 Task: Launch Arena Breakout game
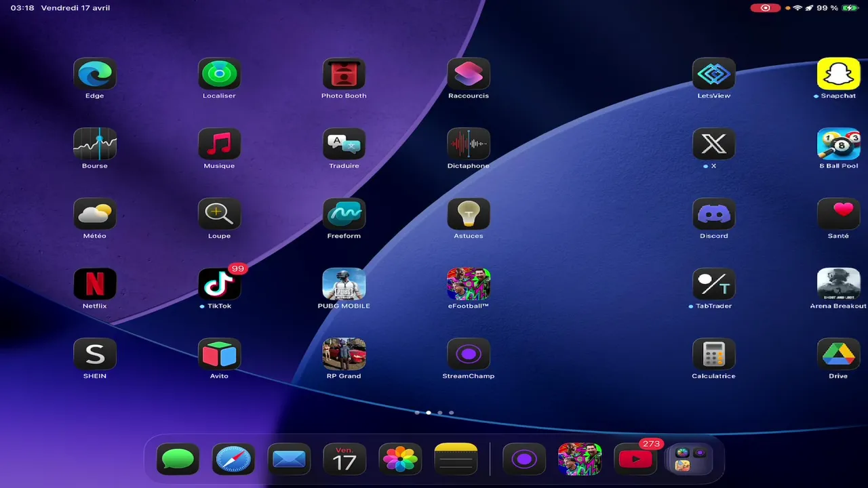[838, 284]
